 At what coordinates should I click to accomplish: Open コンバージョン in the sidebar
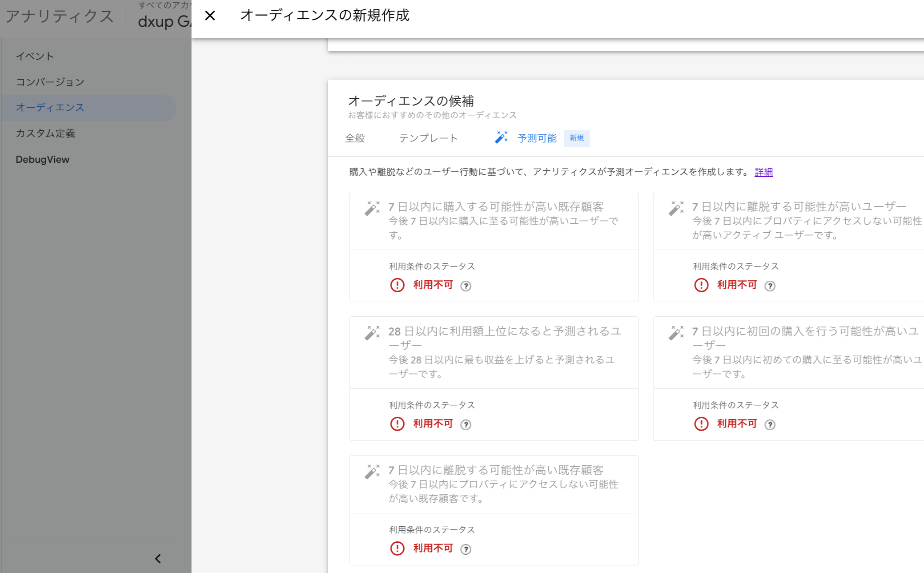pos(50,82)
